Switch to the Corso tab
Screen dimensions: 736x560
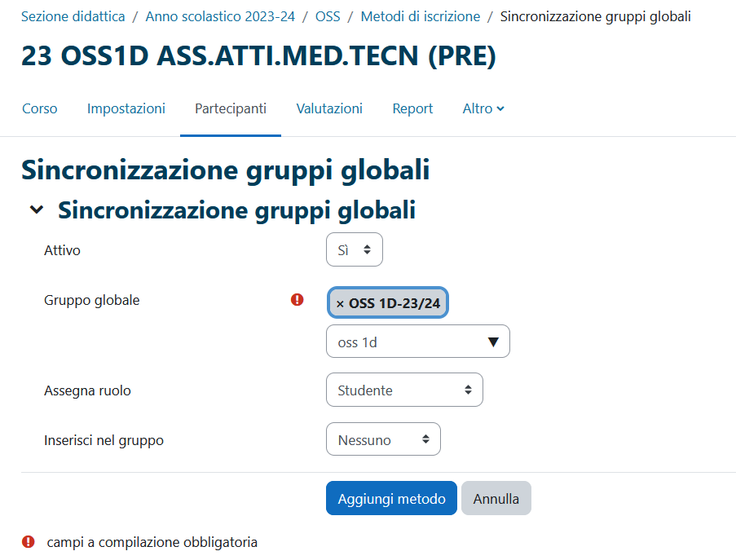tap(40, 108)
